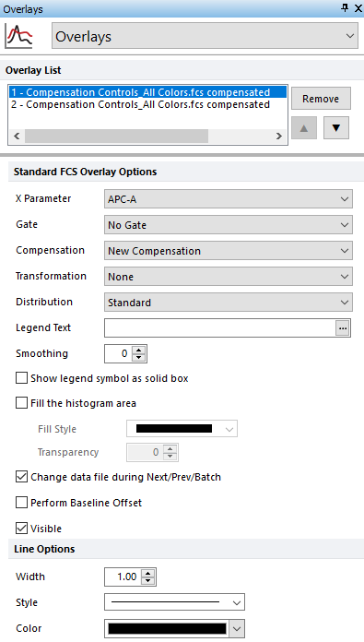This screenshot has height=642, width=364.
Task: Enable Fill the histogram area
Action: coord(21,403)
